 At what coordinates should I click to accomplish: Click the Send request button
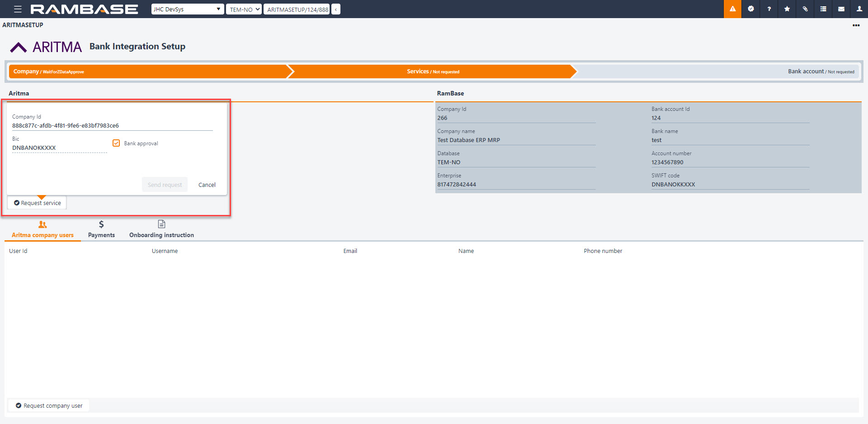pyautogui.click(x=165, y=185)
